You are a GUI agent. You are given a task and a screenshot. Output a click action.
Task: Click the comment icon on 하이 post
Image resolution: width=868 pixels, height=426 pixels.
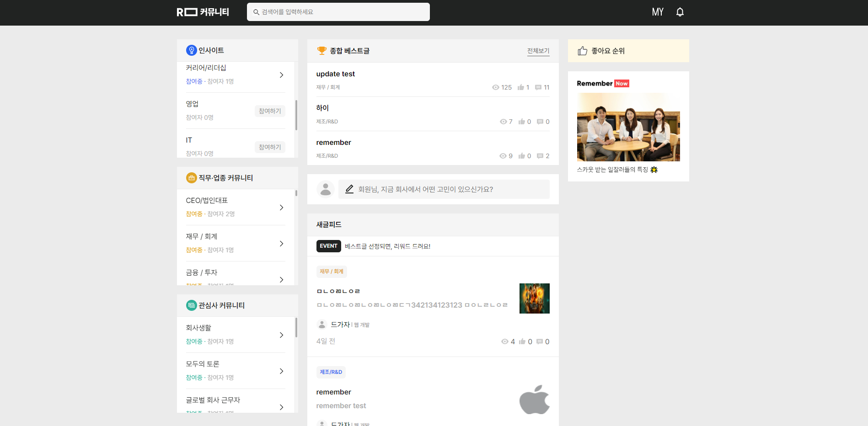point(540,122)
